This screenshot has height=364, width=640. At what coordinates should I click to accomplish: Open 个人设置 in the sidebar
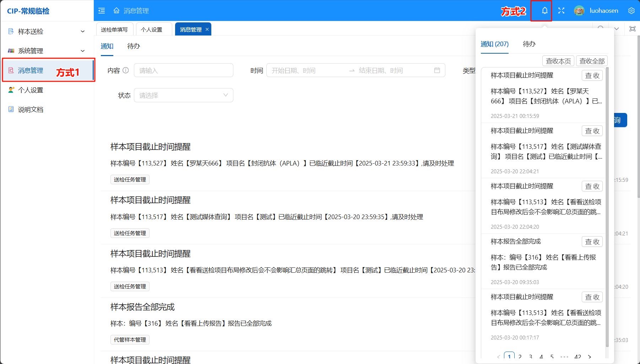point(31,90)
